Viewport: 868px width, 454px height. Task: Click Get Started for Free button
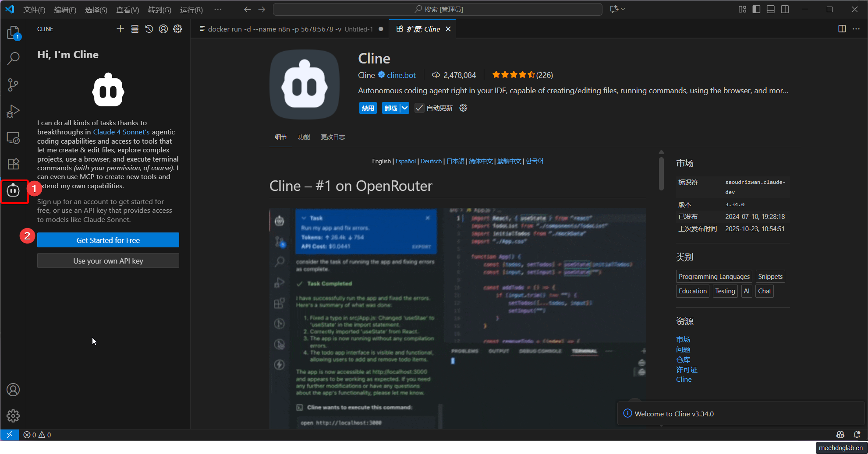click(x=108, y=240)
